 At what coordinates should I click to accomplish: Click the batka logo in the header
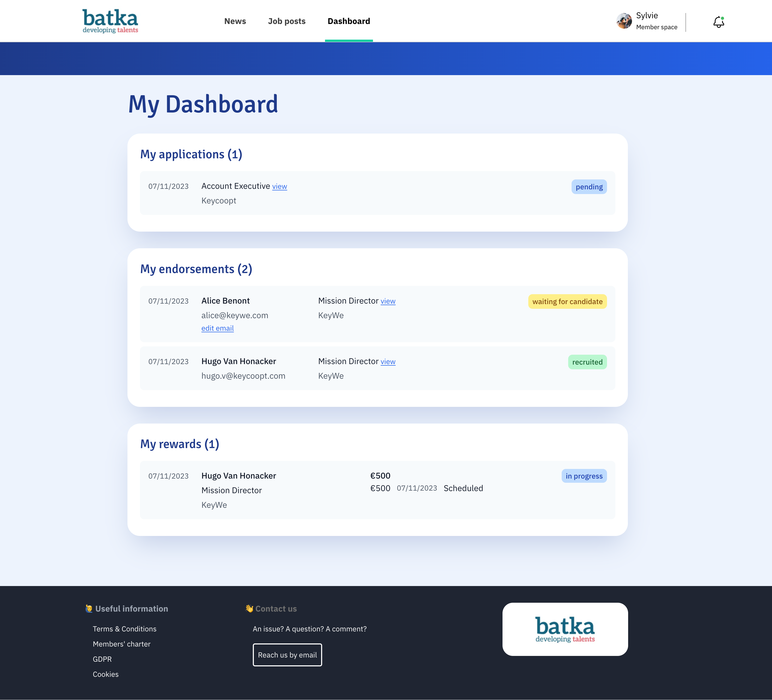pyautogui.click(x=110, y=21)
